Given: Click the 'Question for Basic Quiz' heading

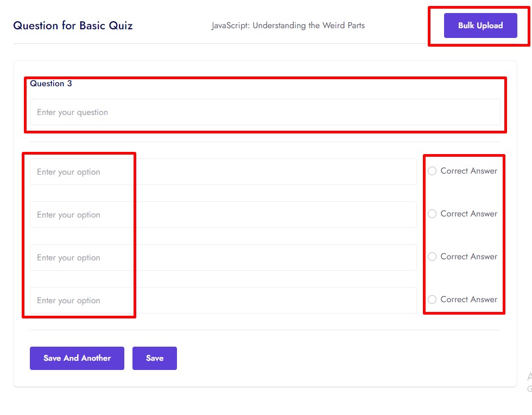Looking at the screenshot, I should coord(73,25).
